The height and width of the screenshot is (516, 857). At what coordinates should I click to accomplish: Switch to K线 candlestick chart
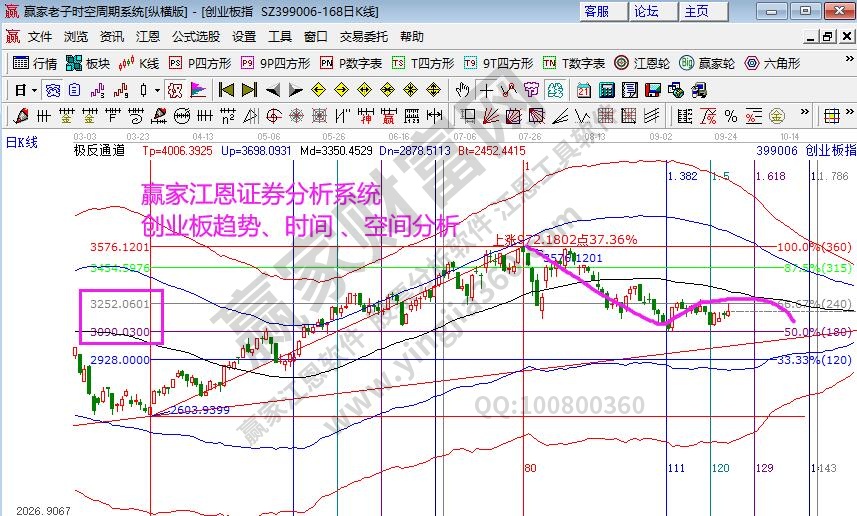[139, 63]
